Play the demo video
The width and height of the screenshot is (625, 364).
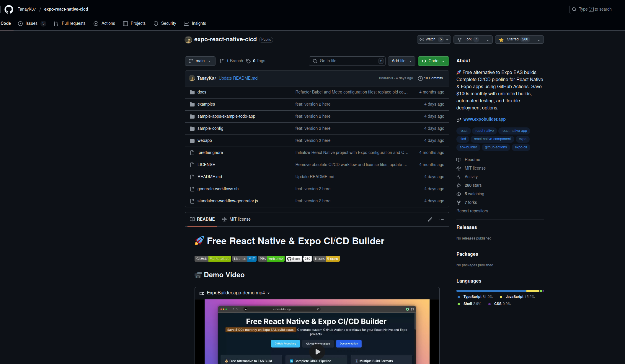318,352
